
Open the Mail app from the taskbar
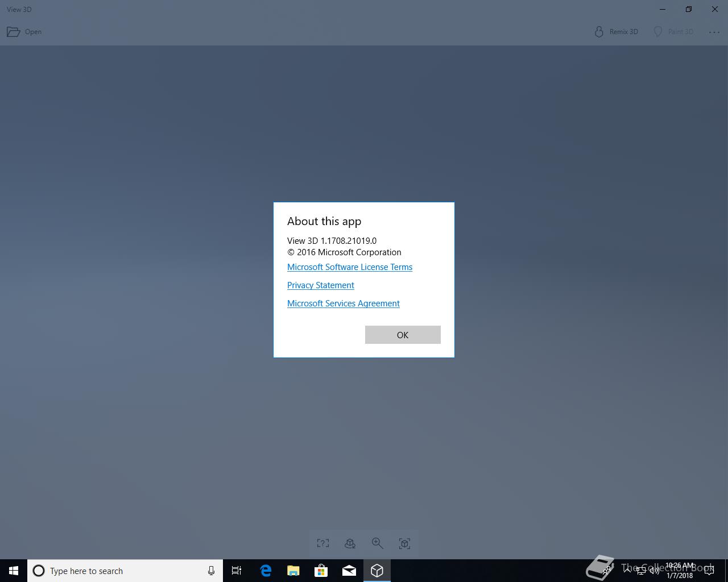349,571
